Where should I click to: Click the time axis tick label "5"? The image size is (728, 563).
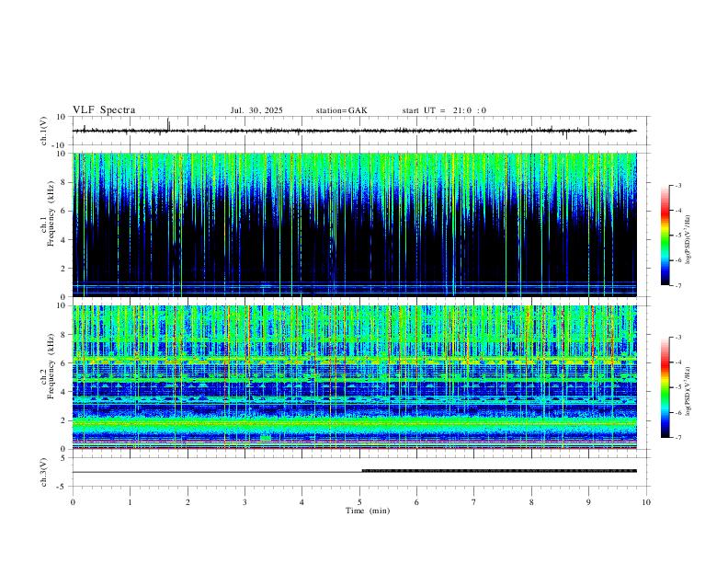point(359,502)
